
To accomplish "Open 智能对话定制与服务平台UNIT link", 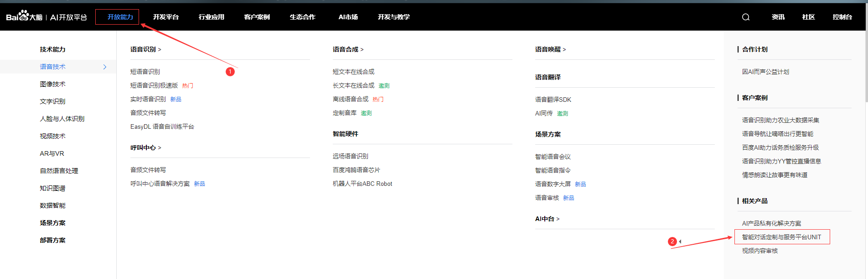I will [781, 237].
